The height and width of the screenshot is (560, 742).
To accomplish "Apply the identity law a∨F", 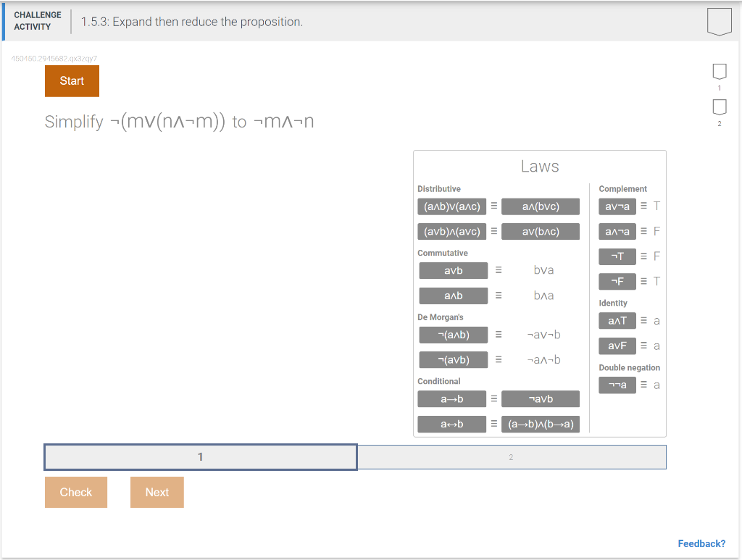I will [617, 346].
